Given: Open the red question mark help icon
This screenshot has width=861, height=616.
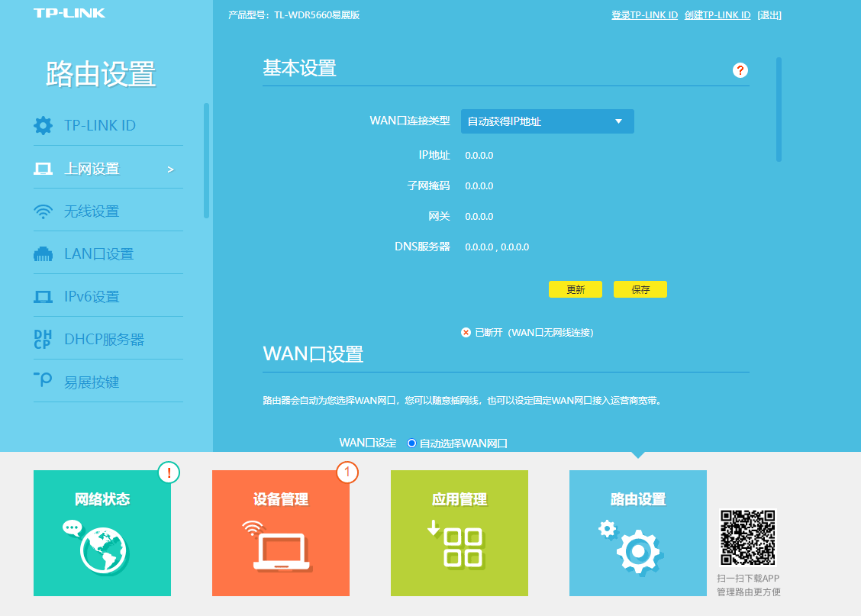Looking at the screenshot, I should coord(740,70).
